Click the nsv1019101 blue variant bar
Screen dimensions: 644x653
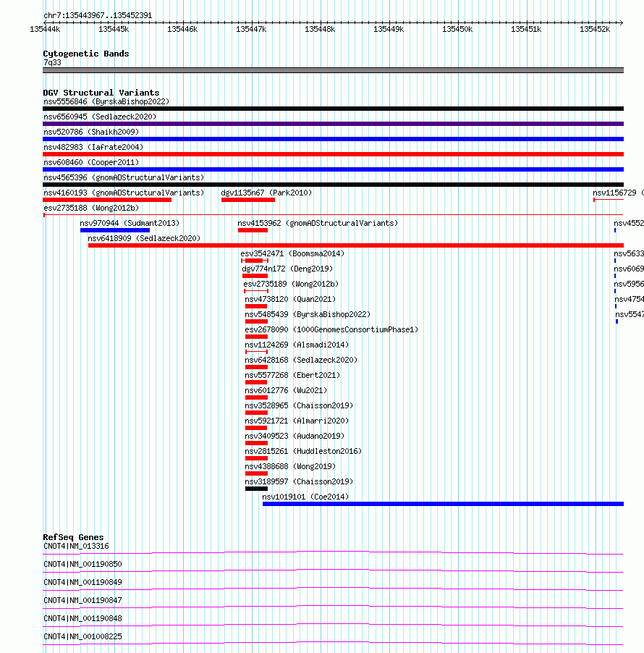443,504
